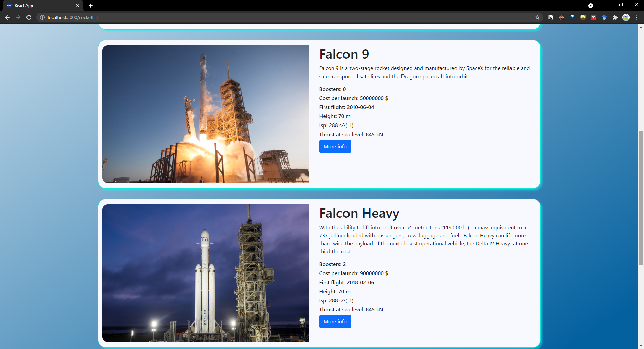The width and height of the screenshot is (644, 349).
Task: Click 'Boosters: 2' text
Action: [332, 264]
